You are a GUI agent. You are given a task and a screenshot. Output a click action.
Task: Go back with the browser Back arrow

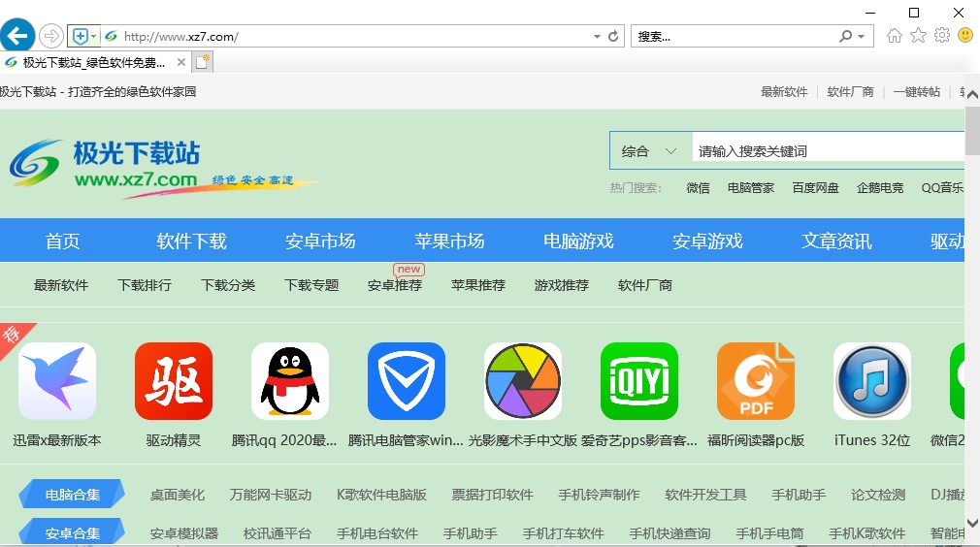[17, 36]
